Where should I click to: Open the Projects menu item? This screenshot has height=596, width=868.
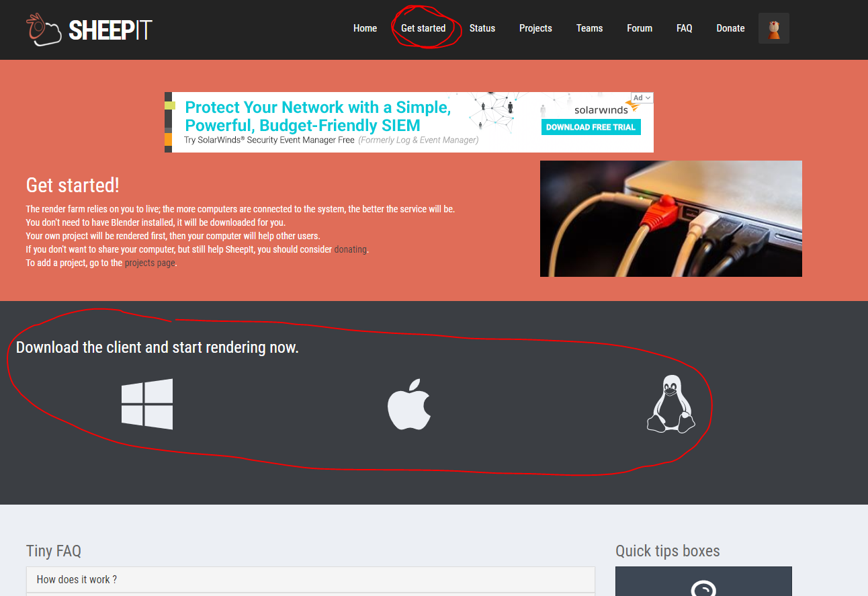coord(535,28)
